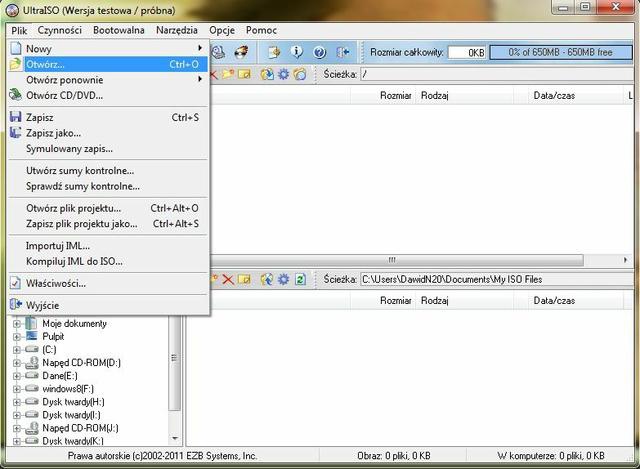Click the upper pane scroll right arrow
This screenshot has height=469, width=640.
tap(625, 260)
